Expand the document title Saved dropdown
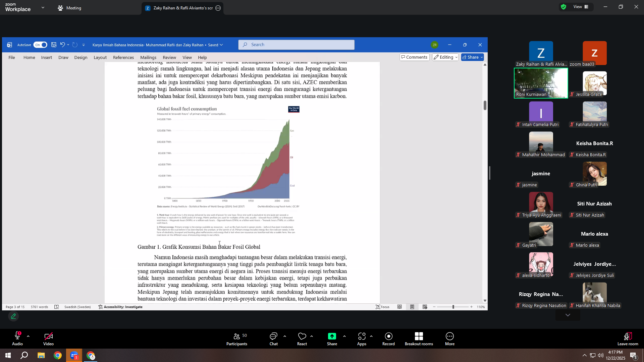 pyautogui.click(x=221, y=45)
